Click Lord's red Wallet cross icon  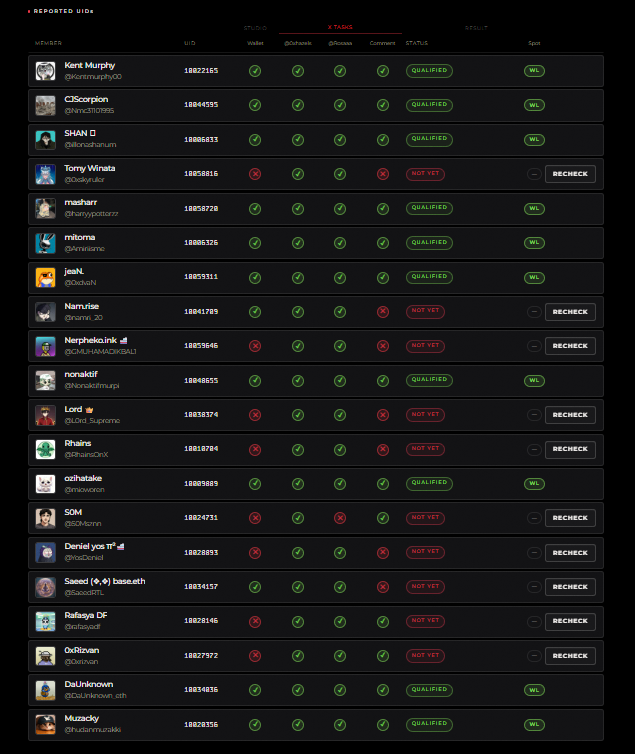(255, 415)
